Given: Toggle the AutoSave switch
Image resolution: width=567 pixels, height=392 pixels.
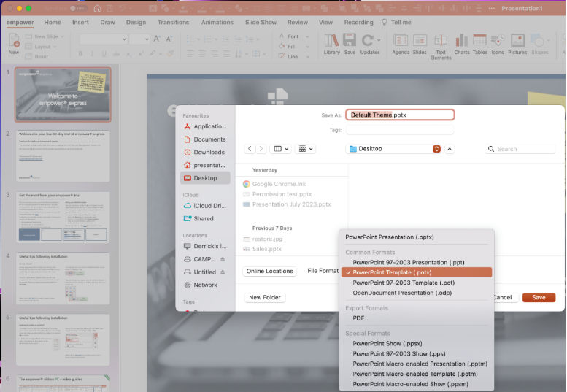Looking at the screenshot, I should pyautogui.click(x=77, y=8).
